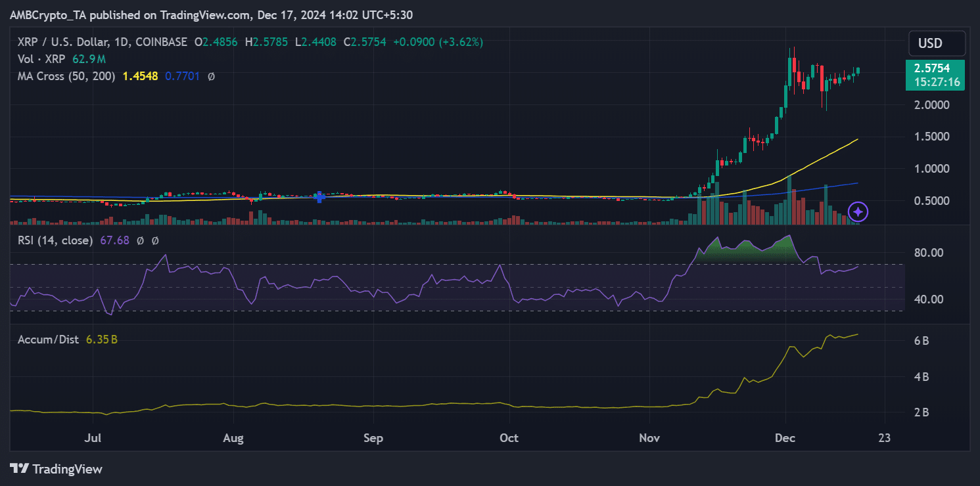Click the TradingView logo at bottom left
The width and height of the screenshot is (980, 486).
pyautogui.click(x=56, y=469)
